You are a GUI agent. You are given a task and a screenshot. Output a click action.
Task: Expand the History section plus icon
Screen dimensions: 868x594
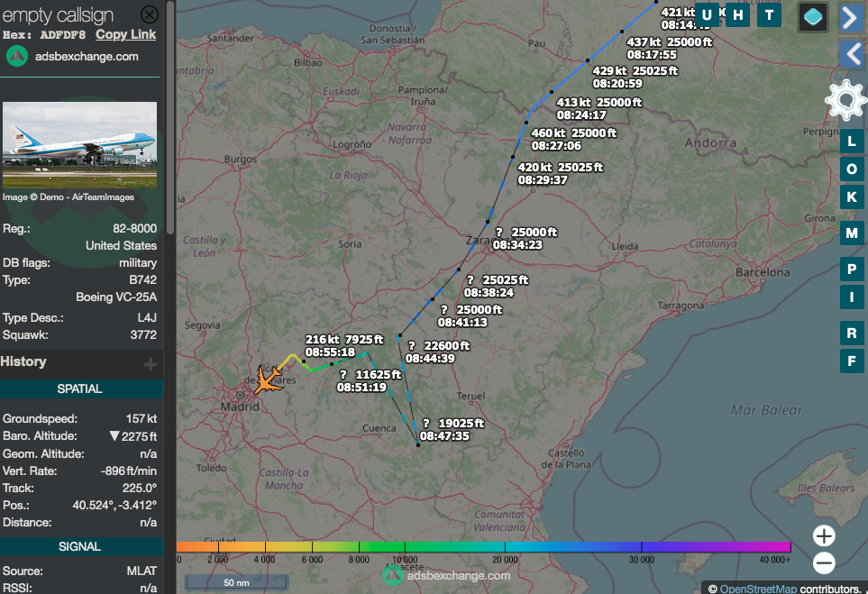(150, 364)
